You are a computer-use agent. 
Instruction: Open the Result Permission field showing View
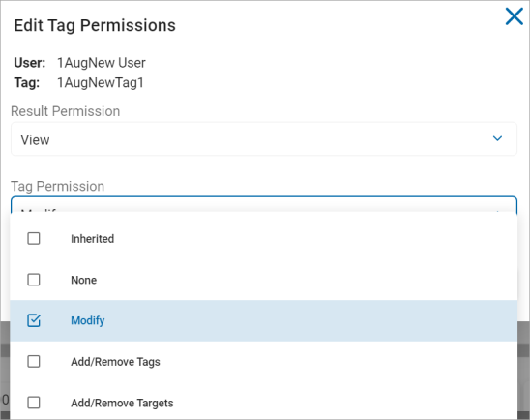264,139
